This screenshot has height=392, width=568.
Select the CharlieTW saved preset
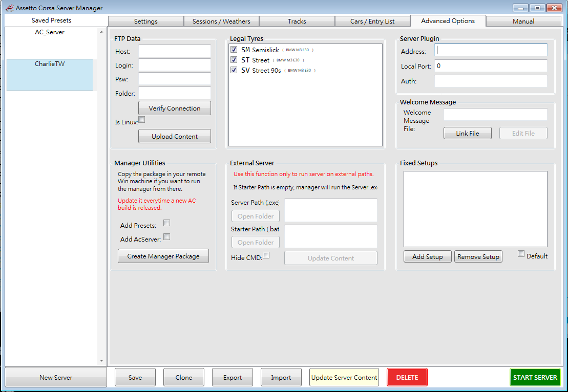click(50, 75)
